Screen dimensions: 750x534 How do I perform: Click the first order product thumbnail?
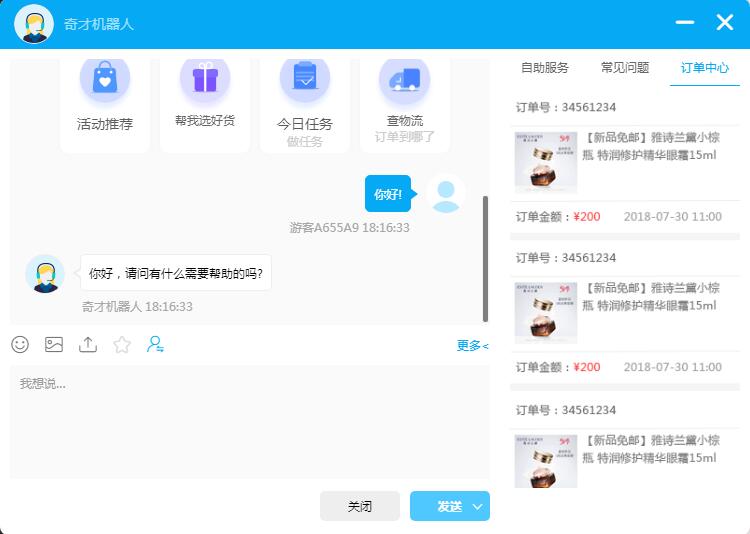[546, 162]
